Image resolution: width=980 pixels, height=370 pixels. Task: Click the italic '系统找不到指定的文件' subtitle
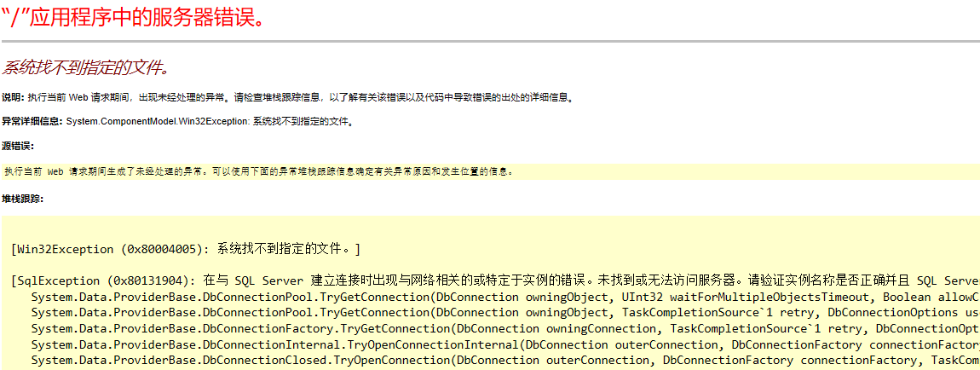(x=85, y=67)
